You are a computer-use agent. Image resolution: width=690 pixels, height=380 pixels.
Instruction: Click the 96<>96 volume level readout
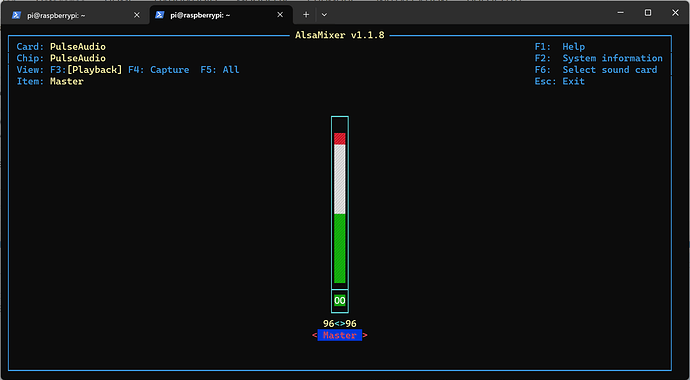tap(340, 324)
